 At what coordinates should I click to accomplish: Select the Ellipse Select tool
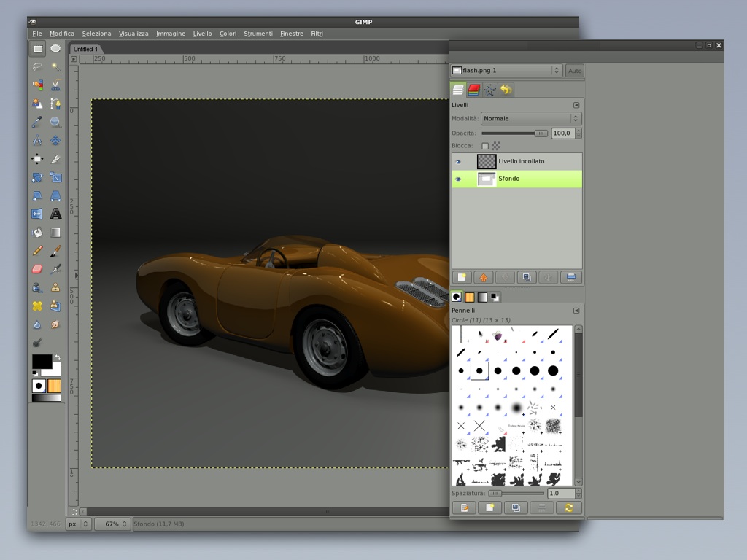[55, 49]
